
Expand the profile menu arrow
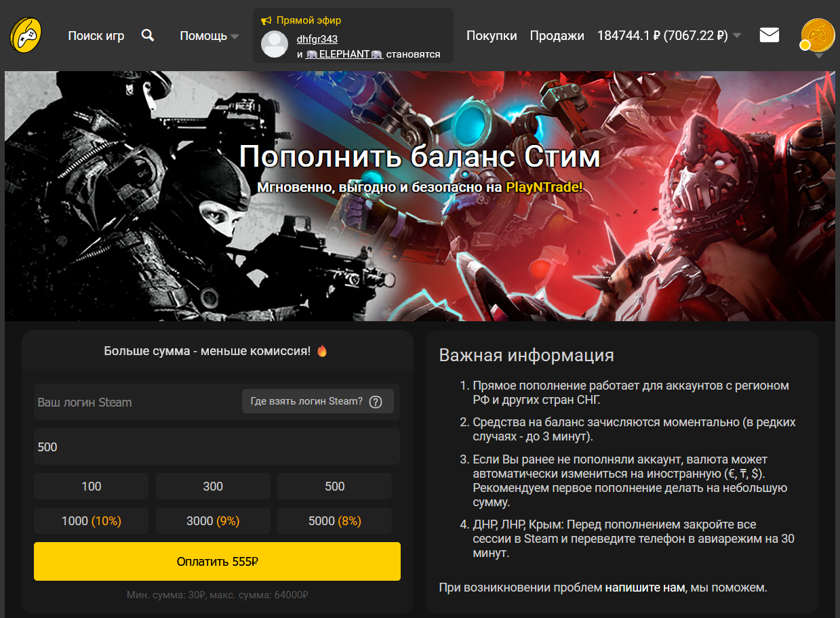[818, 56]
